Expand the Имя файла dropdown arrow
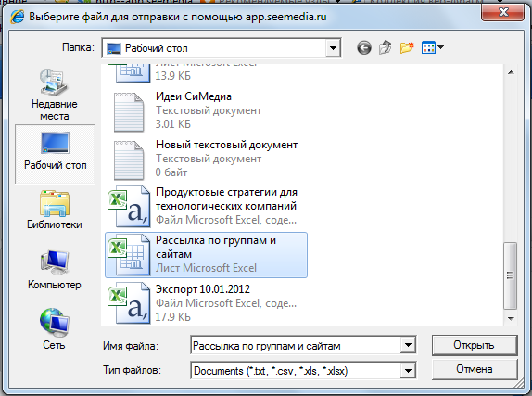 click(408, 346)
